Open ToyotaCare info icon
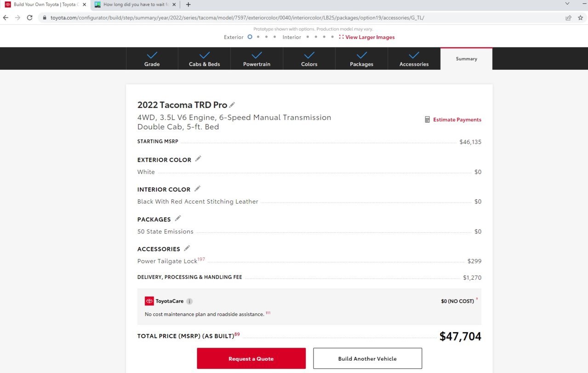588x373 pixels. [189, 301]
